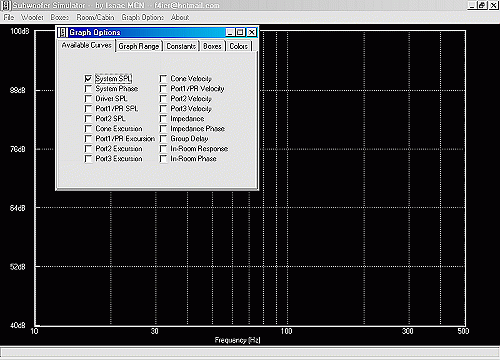Minimize the Graph Options dialog
This screenshot has height=360, width=500.
pyautogui.click(x=231, y=32)
